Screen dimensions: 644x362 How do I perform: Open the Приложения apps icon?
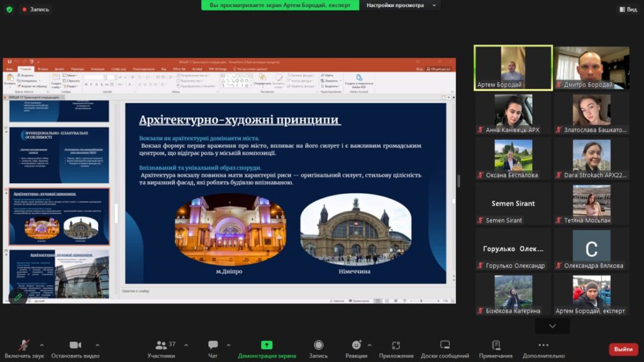[396, 346]
